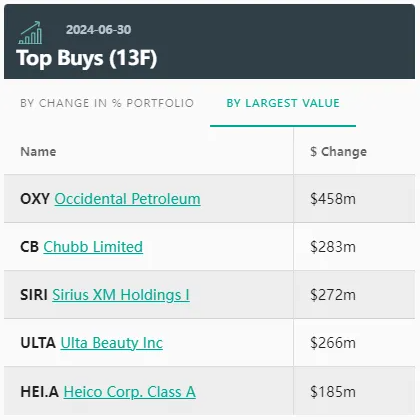
Task: Open the Occidental Petroleum link
Action: point(127,199)
